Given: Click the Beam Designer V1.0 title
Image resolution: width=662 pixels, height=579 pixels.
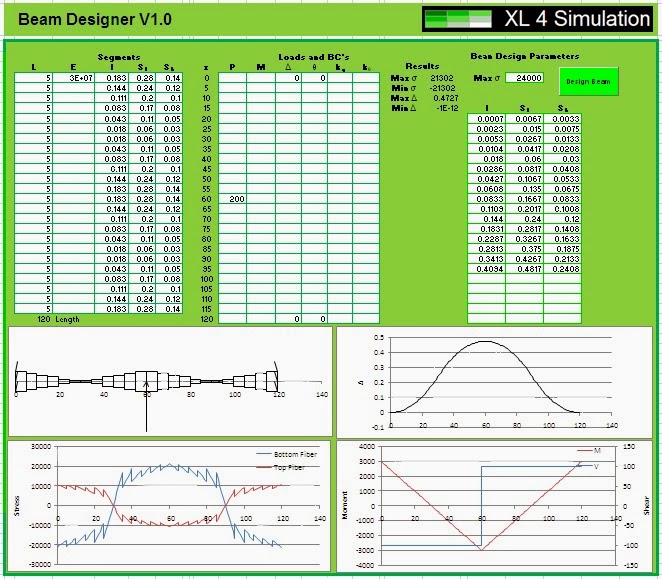Looking at the screenshot, I should click(x=95, y=19).
